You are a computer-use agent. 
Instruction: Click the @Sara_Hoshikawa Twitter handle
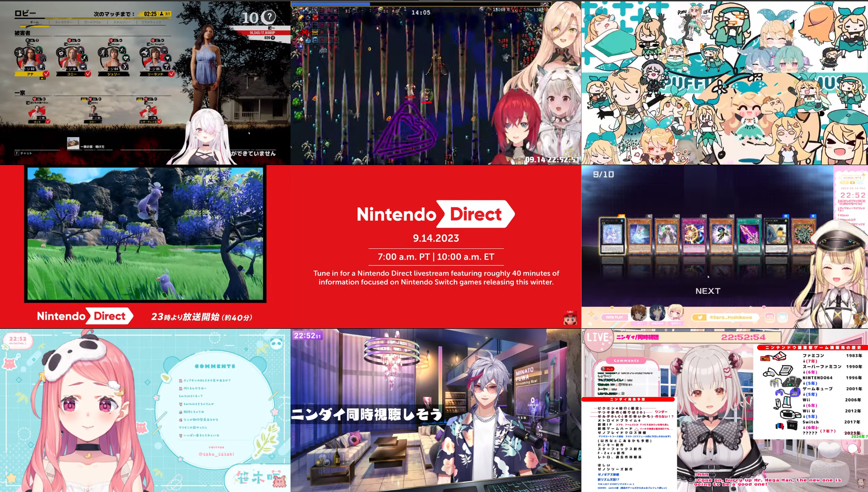[x=730, y=317]
